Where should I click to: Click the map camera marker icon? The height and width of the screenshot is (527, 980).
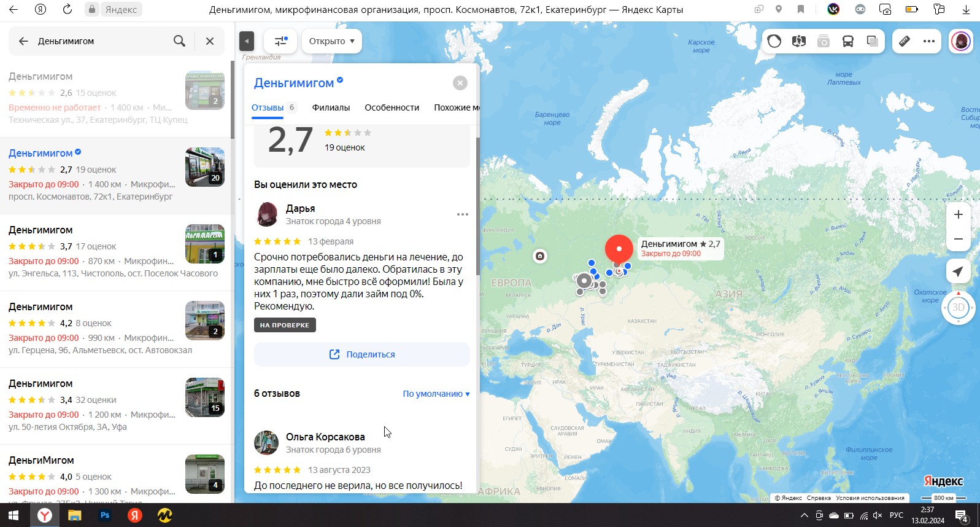point(540,256)
